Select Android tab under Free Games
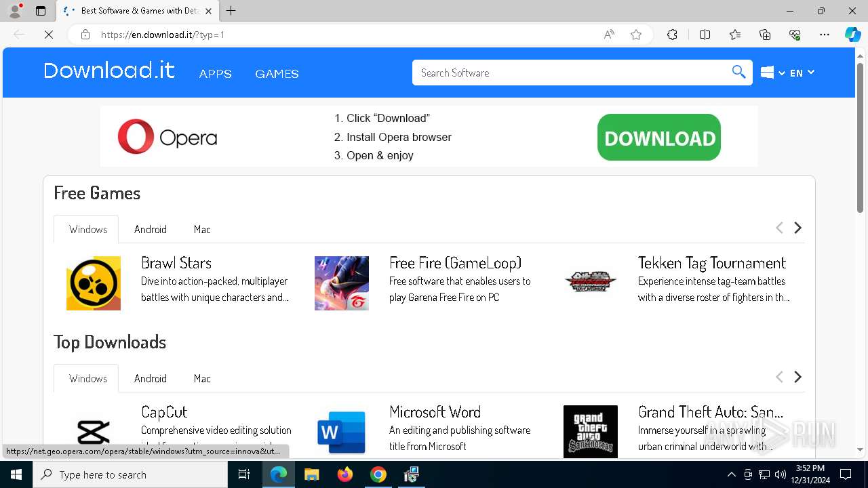868x488 pixels. (x=151, y=229)
